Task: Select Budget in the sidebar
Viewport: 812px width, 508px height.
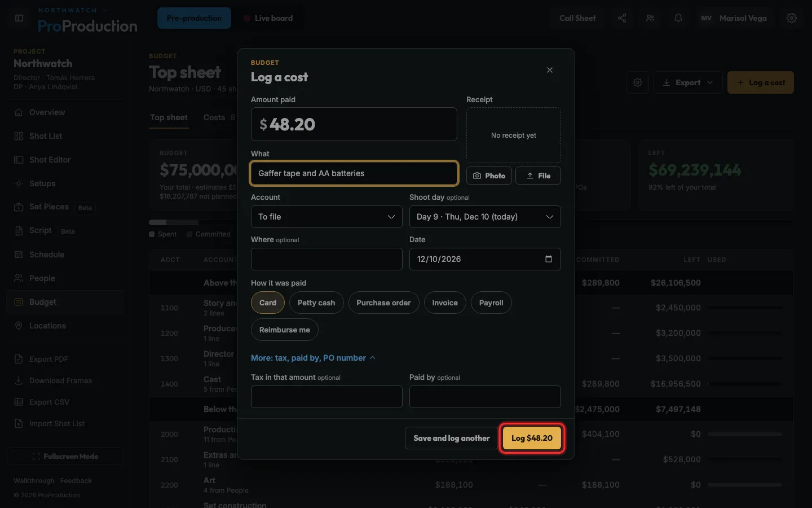Action: (65, 302)
